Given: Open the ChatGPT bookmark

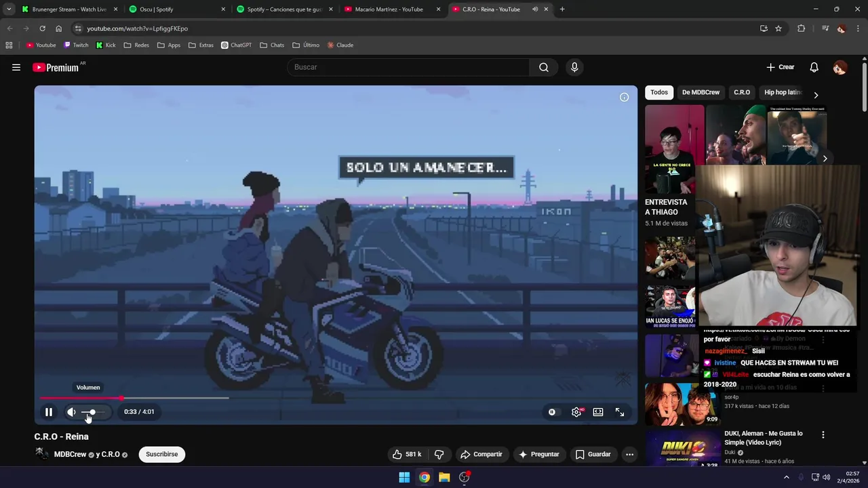Looking at the screenshot, I should pos(236,45).
